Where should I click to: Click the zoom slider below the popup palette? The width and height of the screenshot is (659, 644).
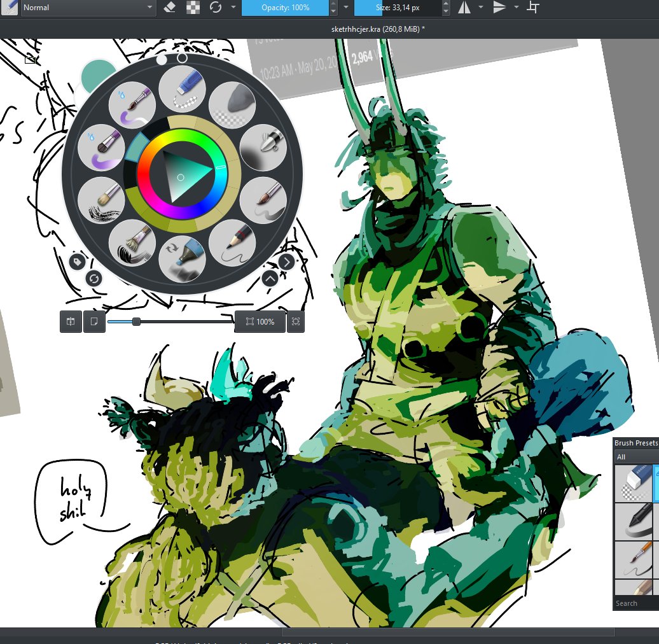point(170,321)
